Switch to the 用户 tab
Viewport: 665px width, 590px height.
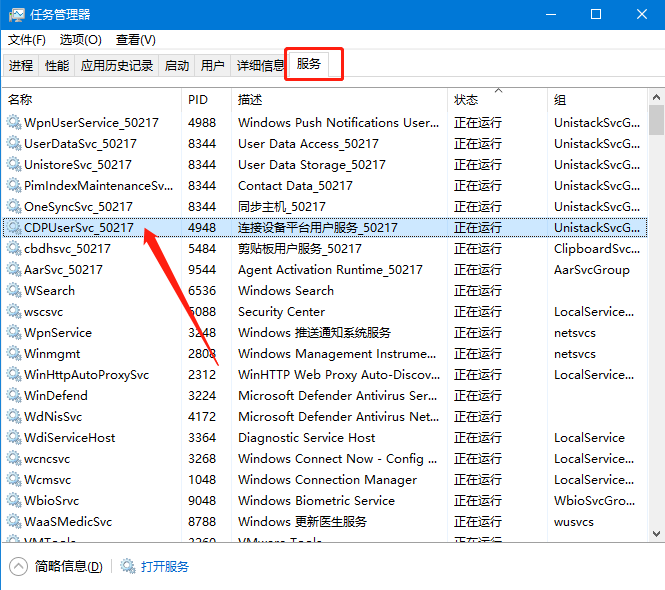pyautogui.click(x=212, y=65)
